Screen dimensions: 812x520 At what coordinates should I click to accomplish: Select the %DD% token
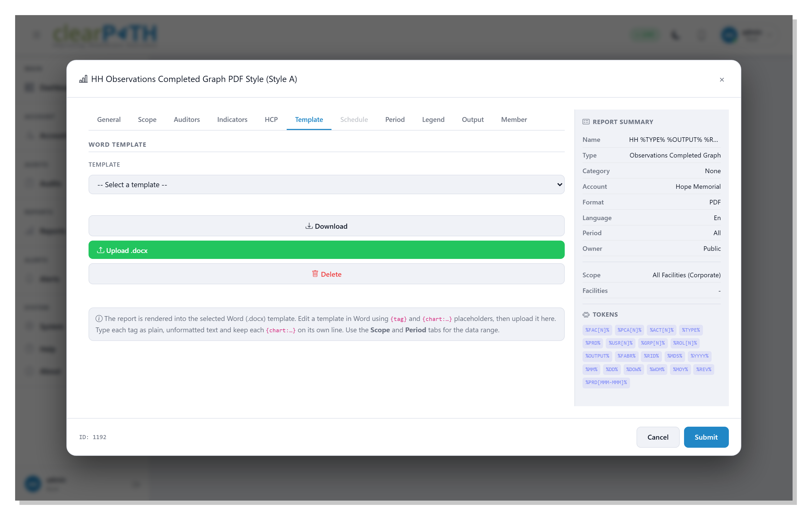(x=612, y=369)
